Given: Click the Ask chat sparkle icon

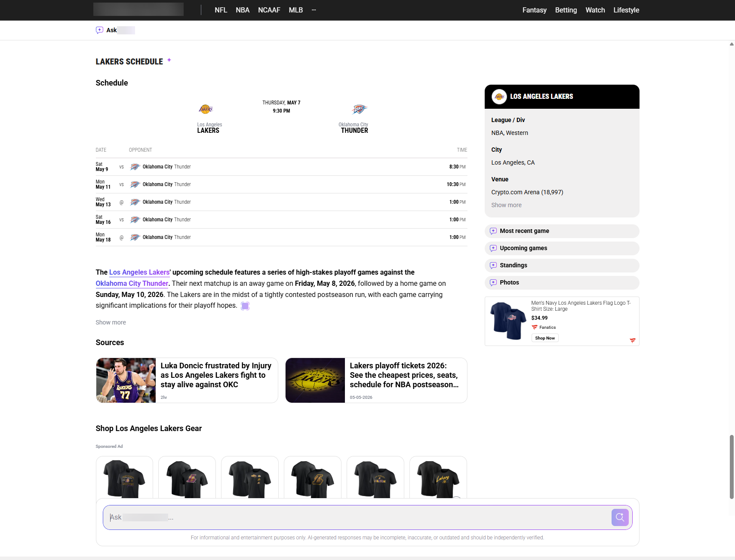Looking at the screenshot, I should [99, 30].
